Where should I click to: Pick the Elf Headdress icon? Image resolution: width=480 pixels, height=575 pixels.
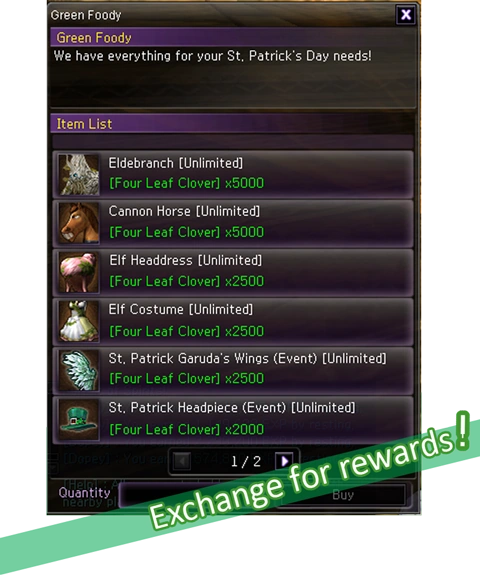pyautogui.click(x=79, y=272)
